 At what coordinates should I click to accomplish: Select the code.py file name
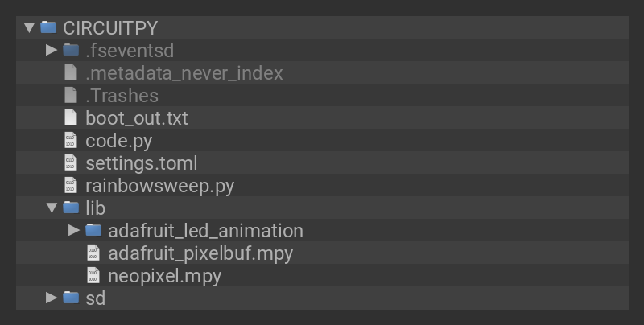coord(118,140)
